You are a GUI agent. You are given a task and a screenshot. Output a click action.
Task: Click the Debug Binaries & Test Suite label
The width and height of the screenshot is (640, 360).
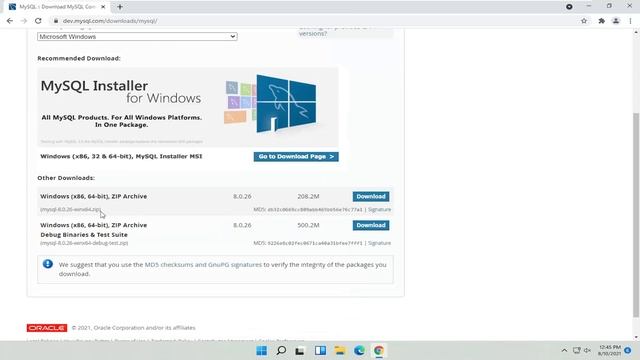84,235
